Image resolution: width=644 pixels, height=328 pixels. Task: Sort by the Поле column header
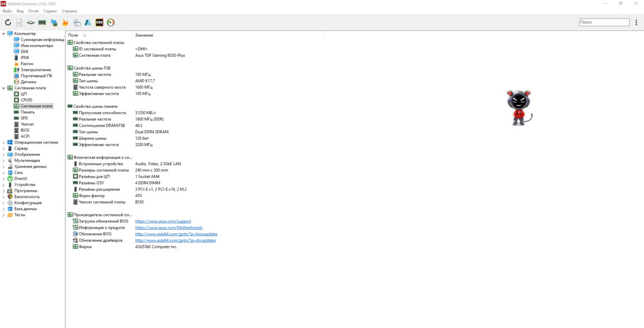pyautogui.click(x=73, y=35)
